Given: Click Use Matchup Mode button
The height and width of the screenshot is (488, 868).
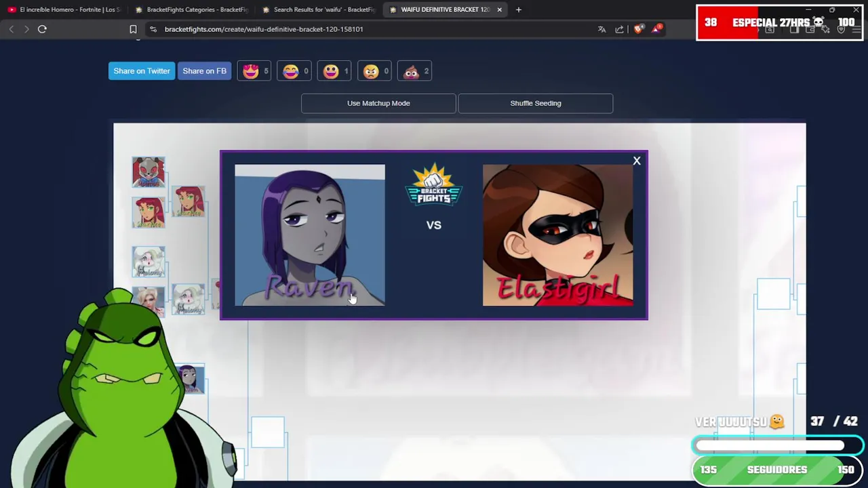Looking at the screenshot, I should pyautogui.click(x=378, y=103).
